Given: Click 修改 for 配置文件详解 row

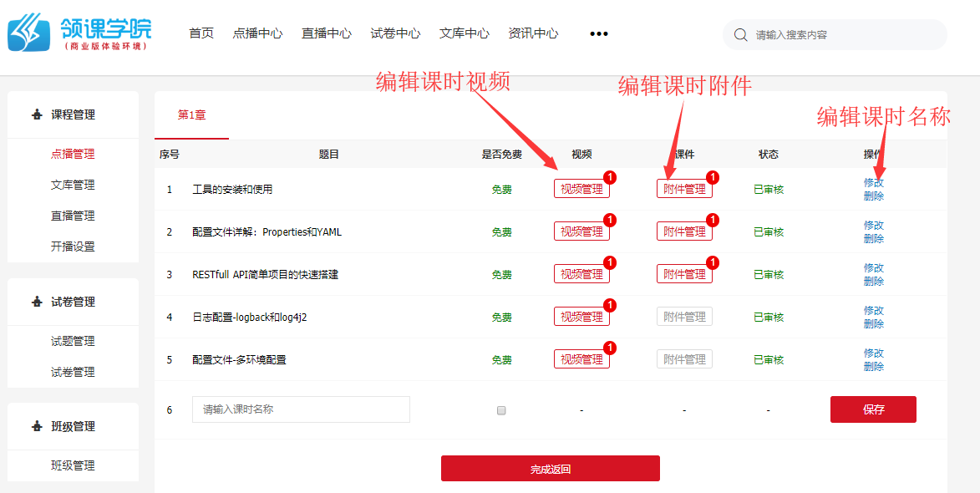Looking at the screenshot, I should (x=874, y=225).
